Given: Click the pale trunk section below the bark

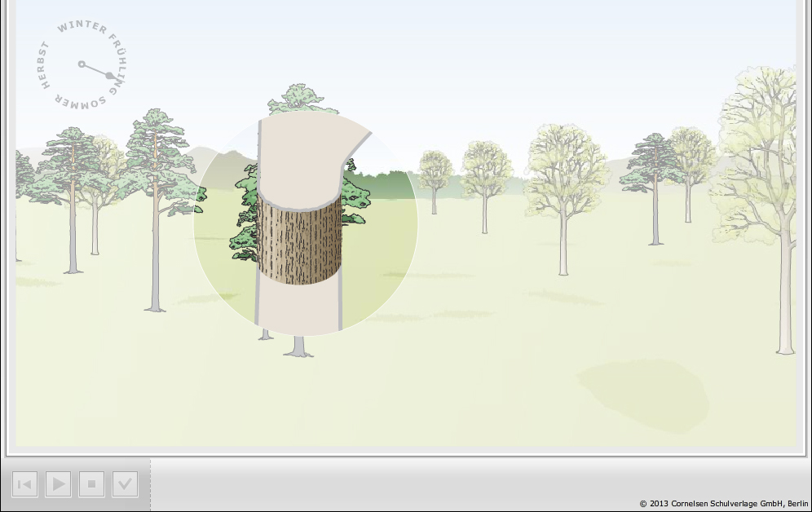Looking at the screenshot, I should (x=298, y=308).
